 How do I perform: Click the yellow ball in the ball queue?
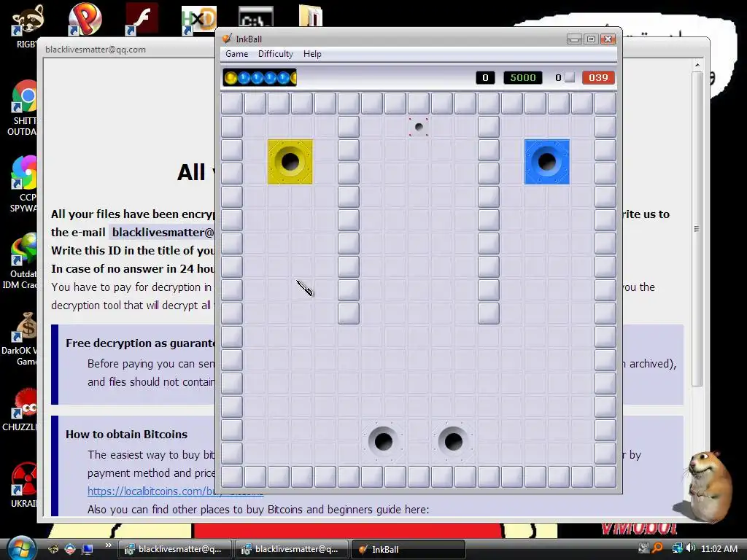[x=231, y=77]
